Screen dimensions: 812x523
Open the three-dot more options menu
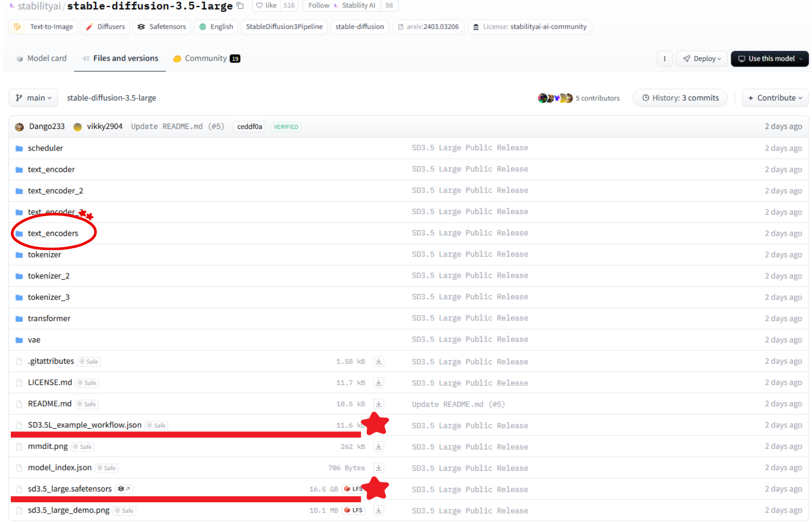point(664,59)
